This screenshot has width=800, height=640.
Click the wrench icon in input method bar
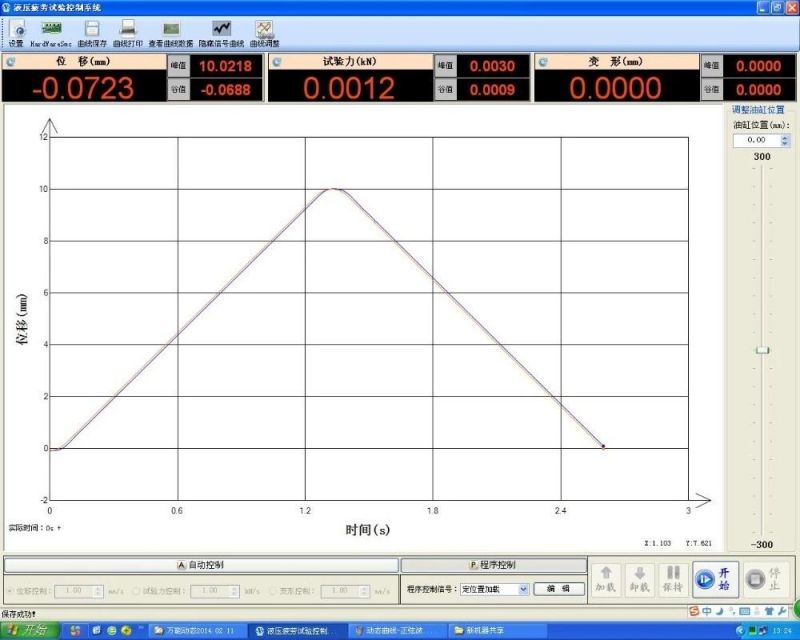point(782,611)
